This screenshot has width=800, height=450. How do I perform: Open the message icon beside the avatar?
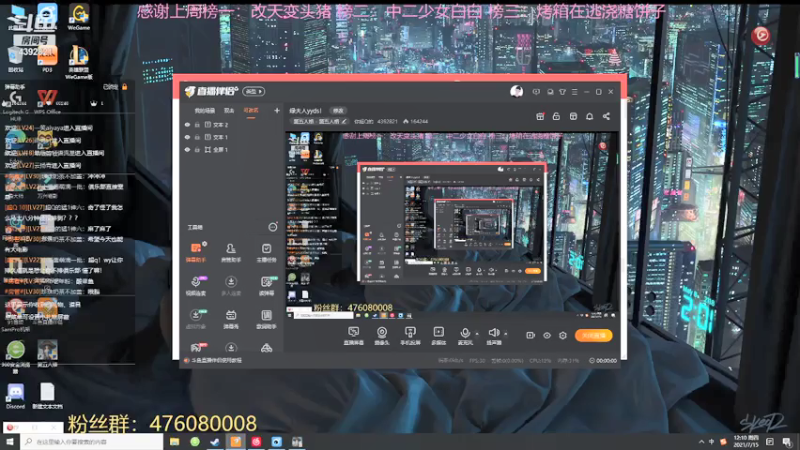pyautogui.click(x=536, y=92)
